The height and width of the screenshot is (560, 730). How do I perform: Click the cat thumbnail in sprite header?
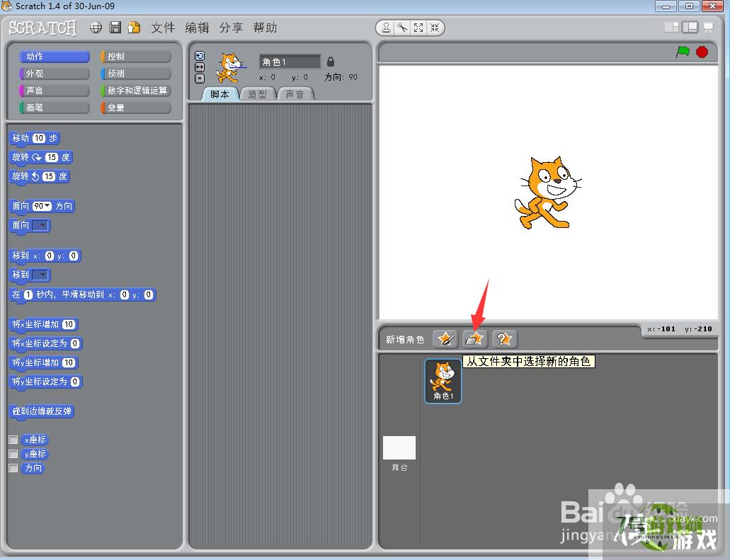(230, 67)
